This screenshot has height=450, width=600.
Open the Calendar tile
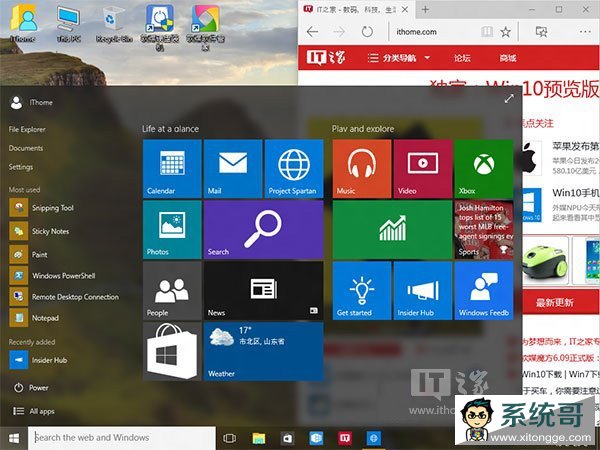[172, 169]
